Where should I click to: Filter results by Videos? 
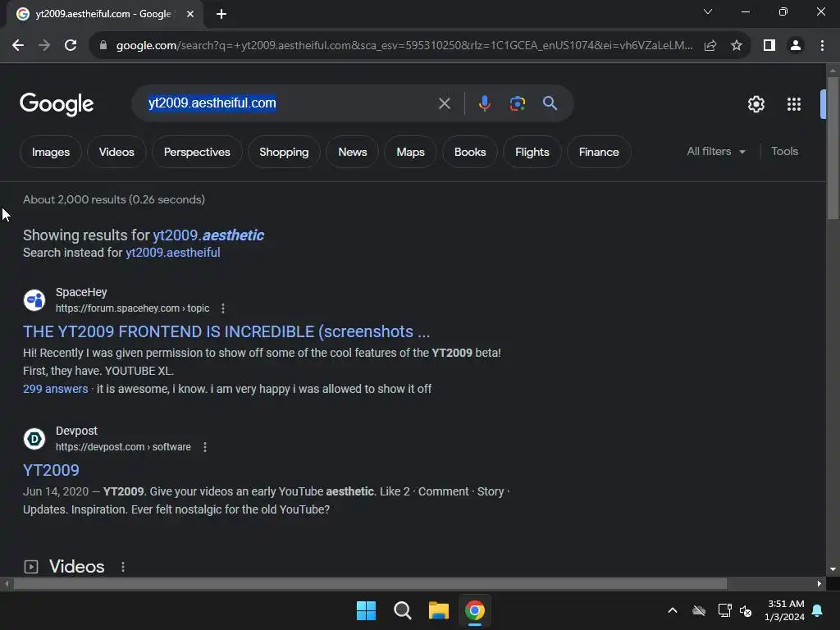(116, 152)
